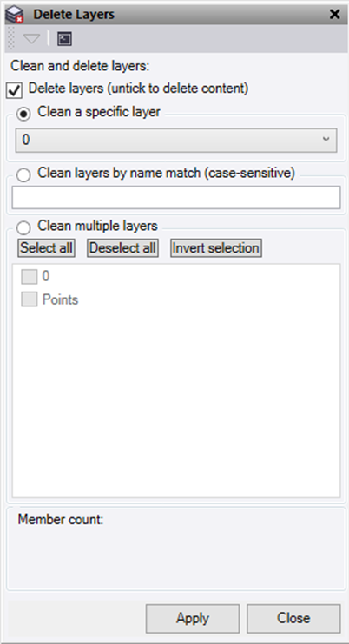Image resolution: width=349 pixels, height=644 pixels.
Task: Click the console window icon in toolbar
Action: (x=64, y=39)
